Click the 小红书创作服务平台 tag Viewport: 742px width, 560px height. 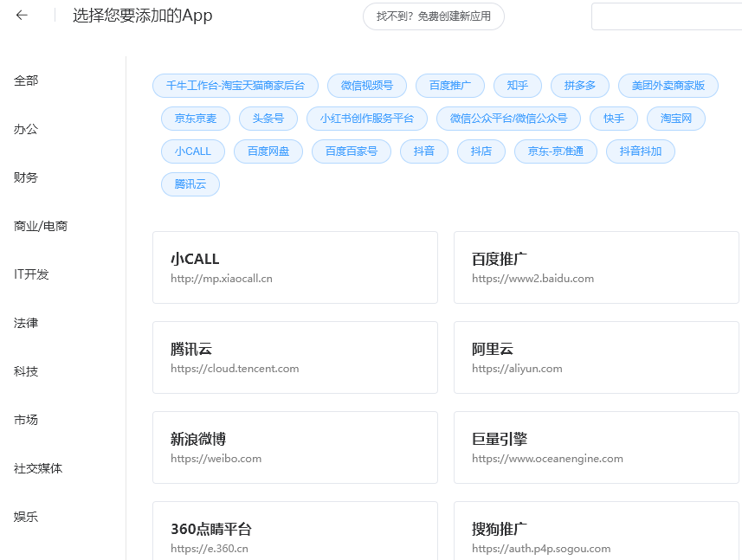(367, 119)
